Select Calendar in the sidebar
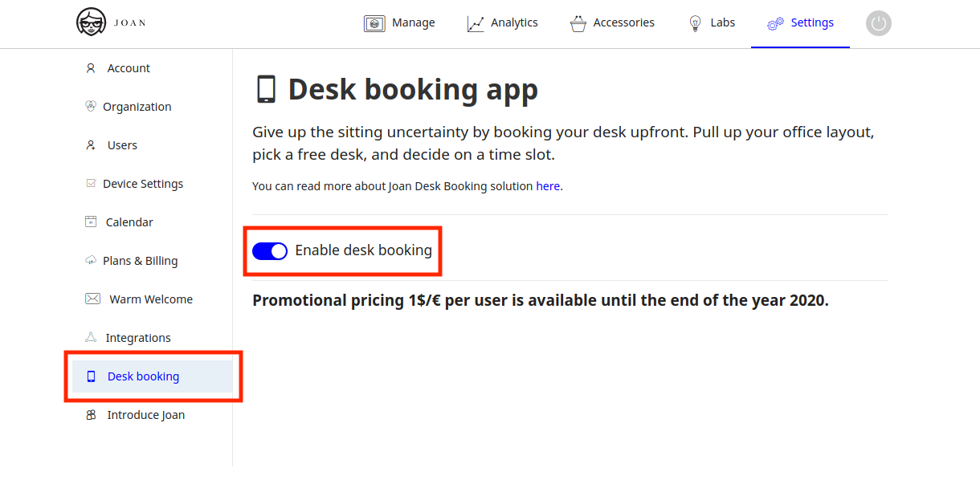Viewport: 980px width, 492px height. pos(153,222)
